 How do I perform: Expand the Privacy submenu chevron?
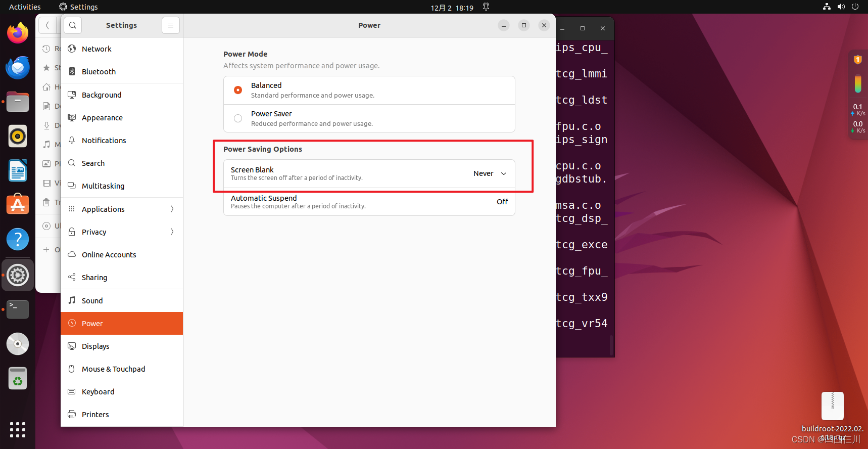[x=172, y=232]
